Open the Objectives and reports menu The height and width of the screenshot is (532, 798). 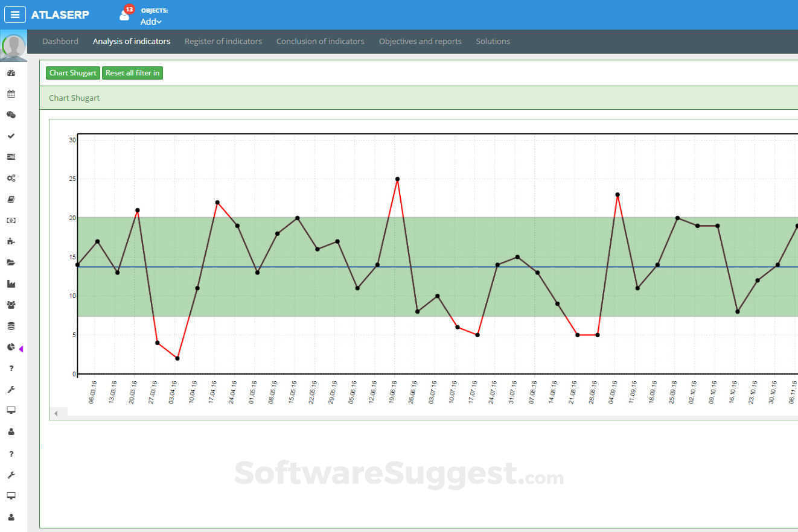420,41
